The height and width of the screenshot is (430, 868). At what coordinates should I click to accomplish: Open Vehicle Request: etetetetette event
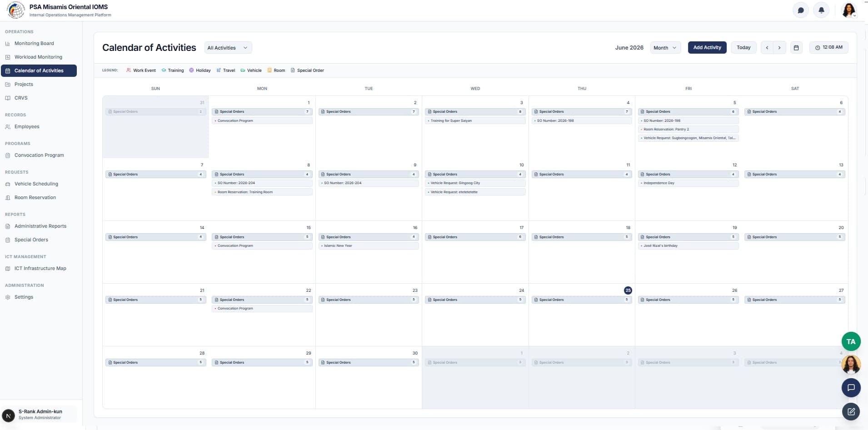point(475,192)
